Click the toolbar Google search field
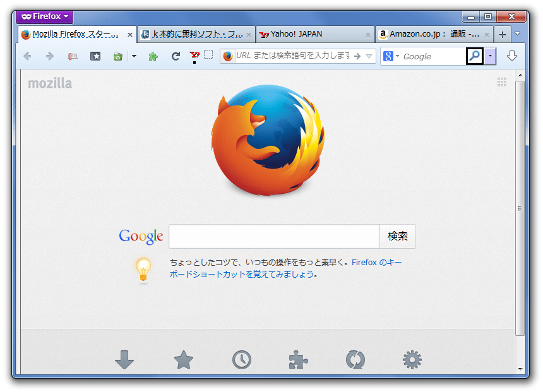The image size is (543, 392). (x=434, y=56)
